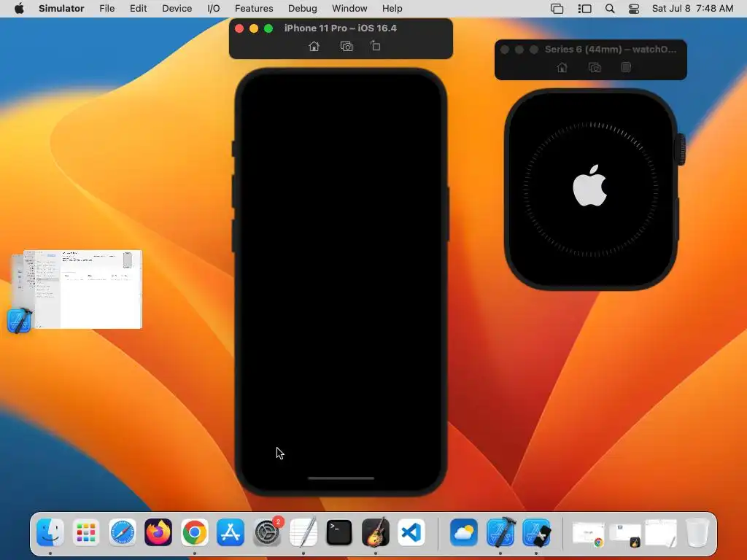Open Control Center in menu bar

(634, 9)
